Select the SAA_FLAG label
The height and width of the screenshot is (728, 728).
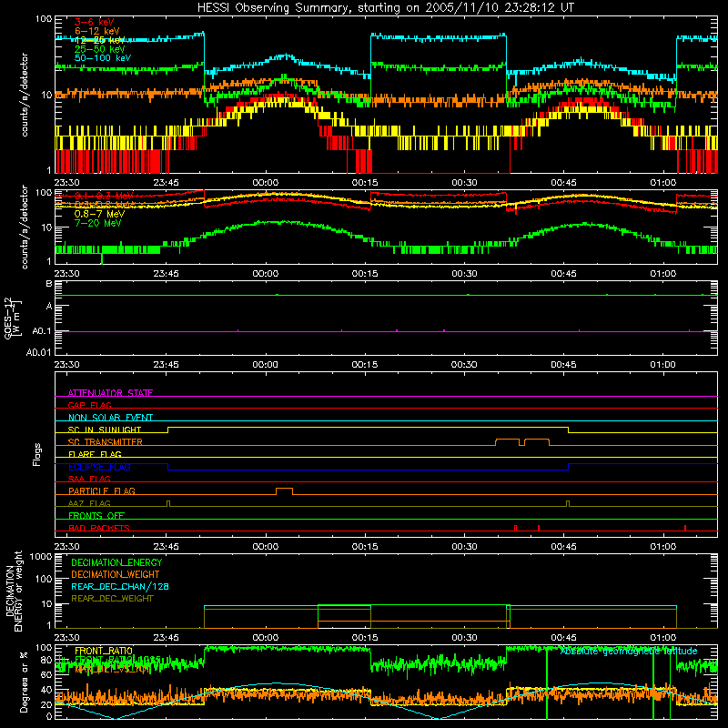(89, 479)
